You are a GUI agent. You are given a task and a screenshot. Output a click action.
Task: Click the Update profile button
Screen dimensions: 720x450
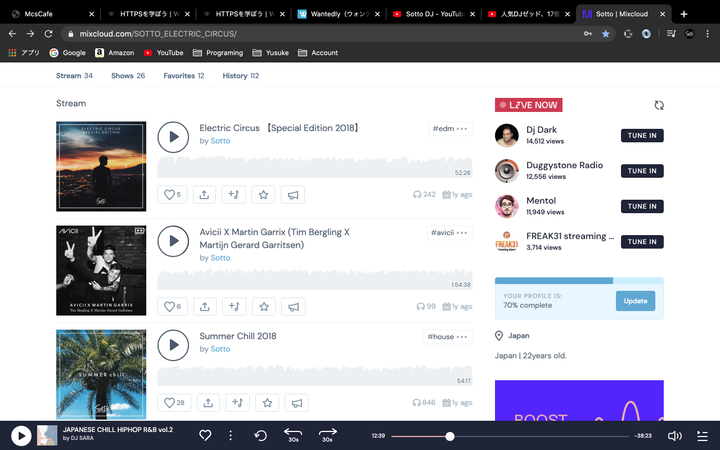(x=636, y=301)
